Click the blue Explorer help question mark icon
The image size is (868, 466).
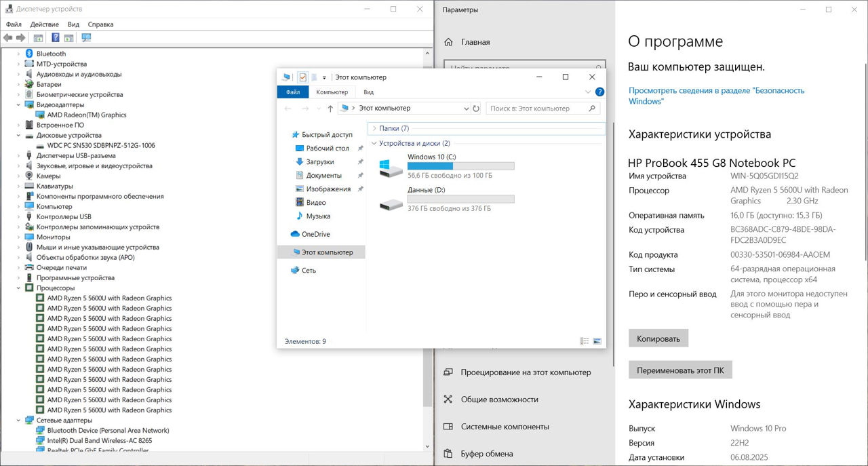point(599,92)
